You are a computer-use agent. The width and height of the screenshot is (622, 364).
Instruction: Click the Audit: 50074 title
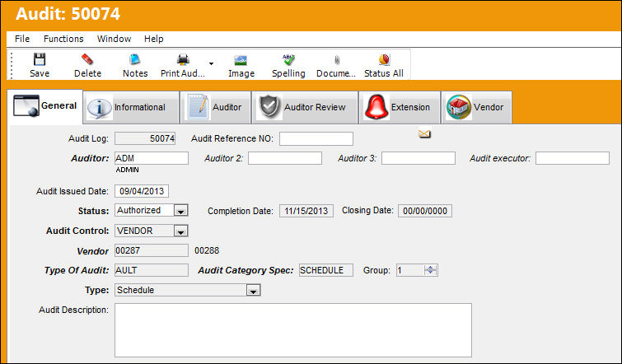click(x=68, y=14)
